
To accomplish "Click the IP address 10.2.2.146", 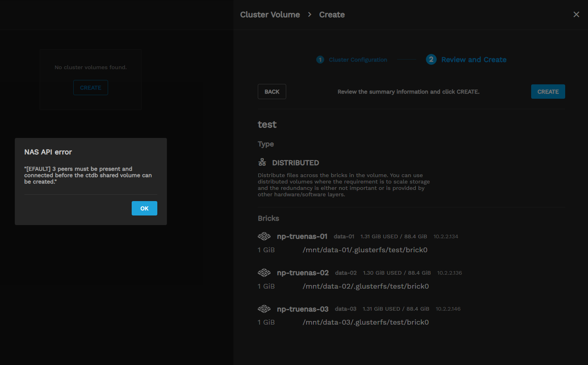I will click(x=448, y=309).
